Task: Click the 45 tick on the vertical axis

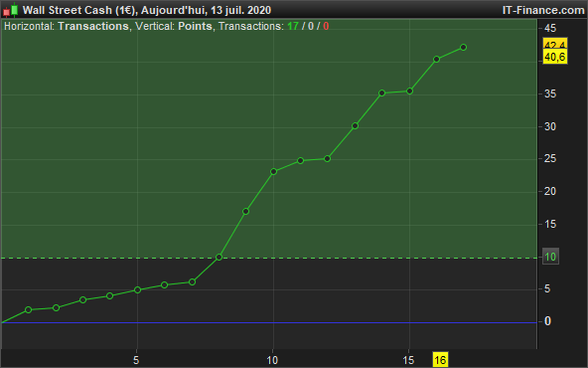Action: coord(550,29)
